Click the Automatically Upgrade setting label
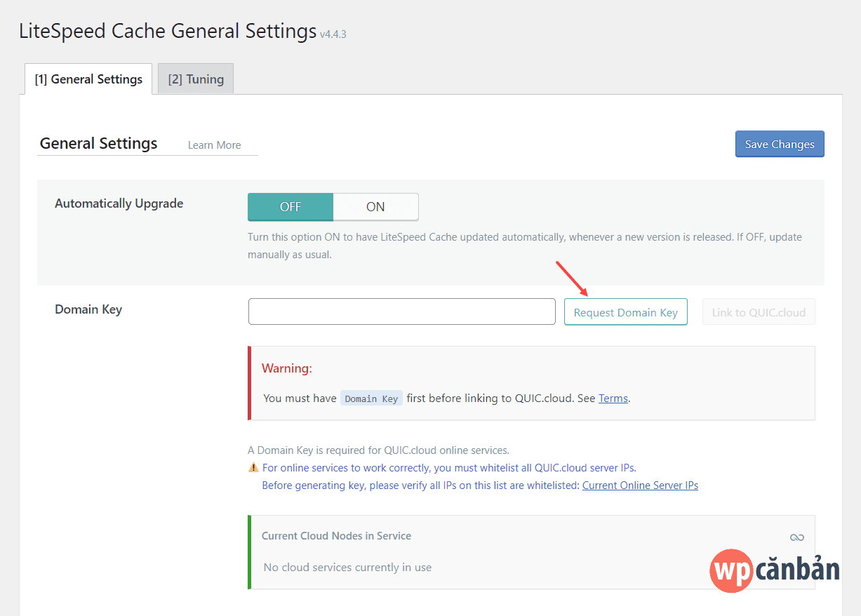 pyautogui.click(x=119, y=203)
